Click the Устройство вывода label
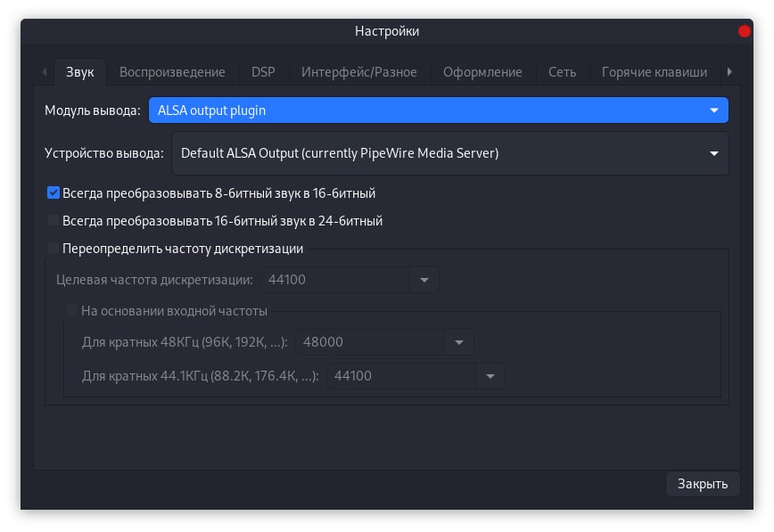This screenshot has height=532, width=774. point(104,153)
